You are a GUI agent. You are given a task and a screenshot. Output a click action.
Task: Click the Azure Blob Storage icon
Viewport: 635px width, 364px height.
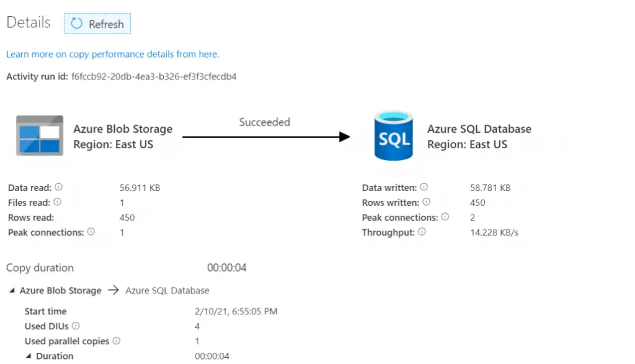(40, 136)
